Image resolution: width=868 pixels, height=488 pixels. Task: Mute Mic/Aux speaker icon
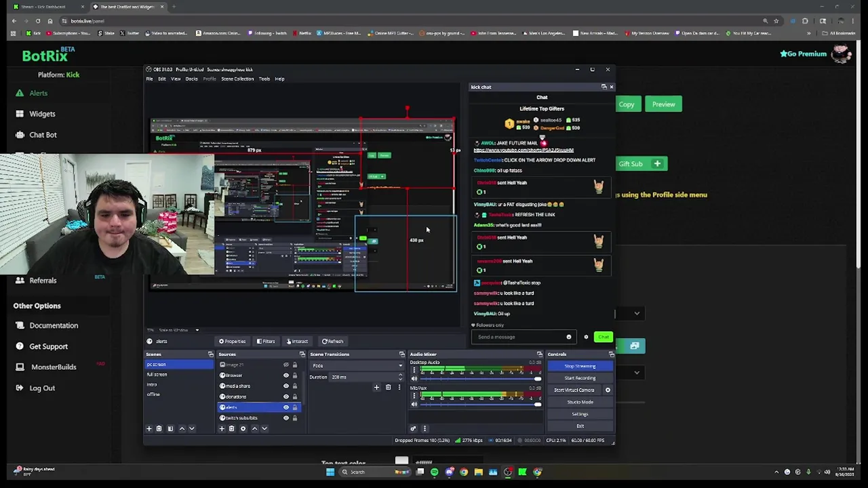coord(414,405)
